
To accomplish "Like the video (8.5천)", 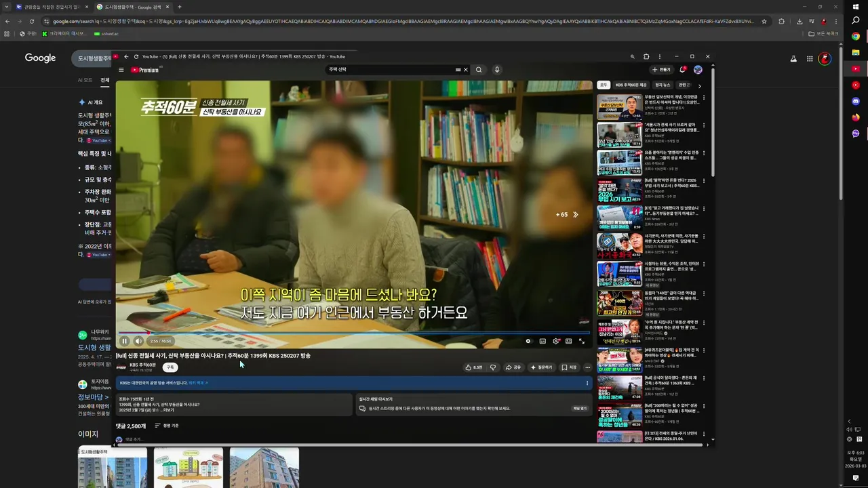I will [474, 367].
